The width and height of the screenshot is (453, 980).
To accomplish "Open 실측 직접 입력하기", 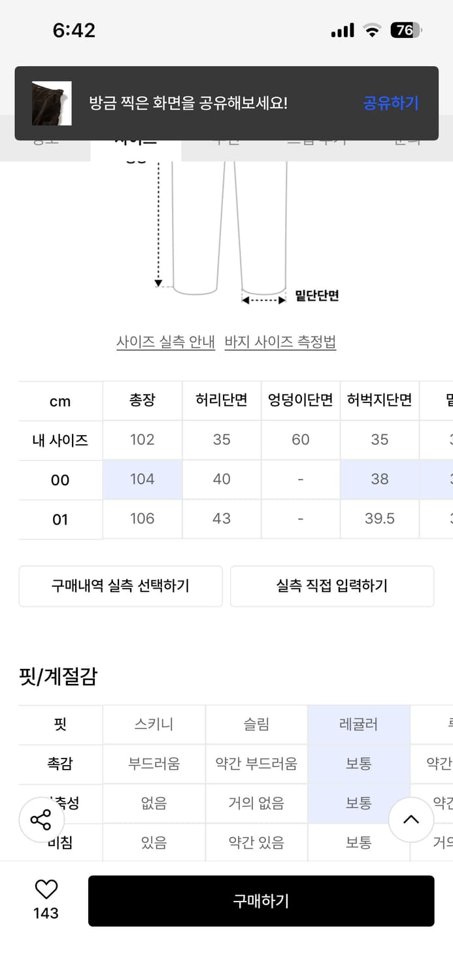I will pos(332,586).
